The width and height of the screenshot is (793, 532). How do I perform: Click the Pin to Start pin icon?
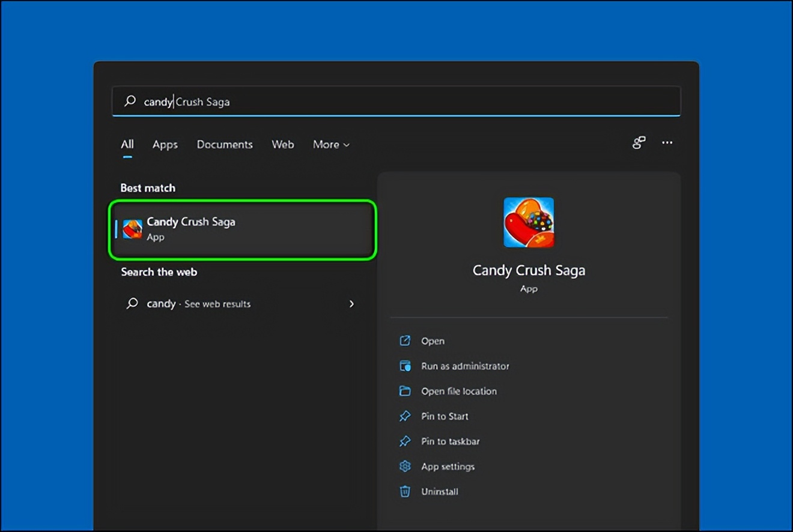(405, 416)
